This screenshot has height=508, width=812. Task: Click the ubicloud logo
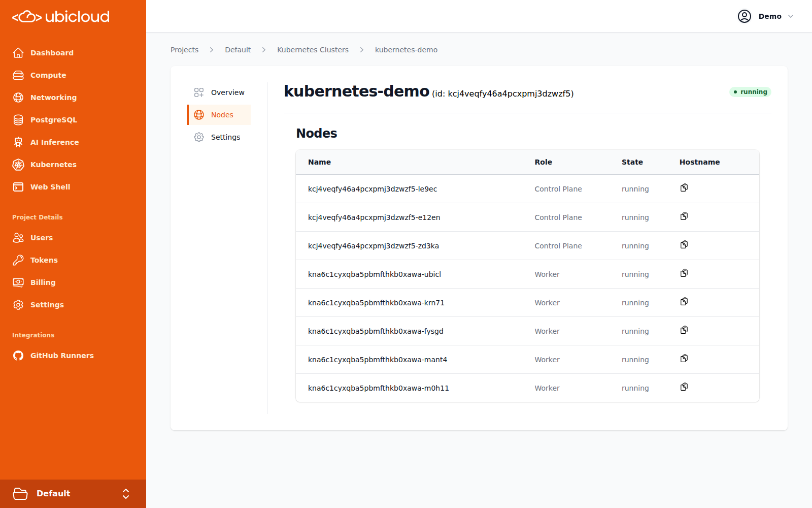[x=61, y=17]
